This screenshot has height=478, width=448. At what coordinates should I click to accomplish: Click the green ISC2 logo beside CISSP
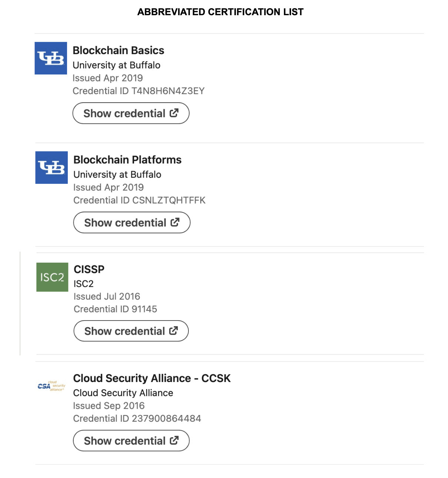click(52, 277)
